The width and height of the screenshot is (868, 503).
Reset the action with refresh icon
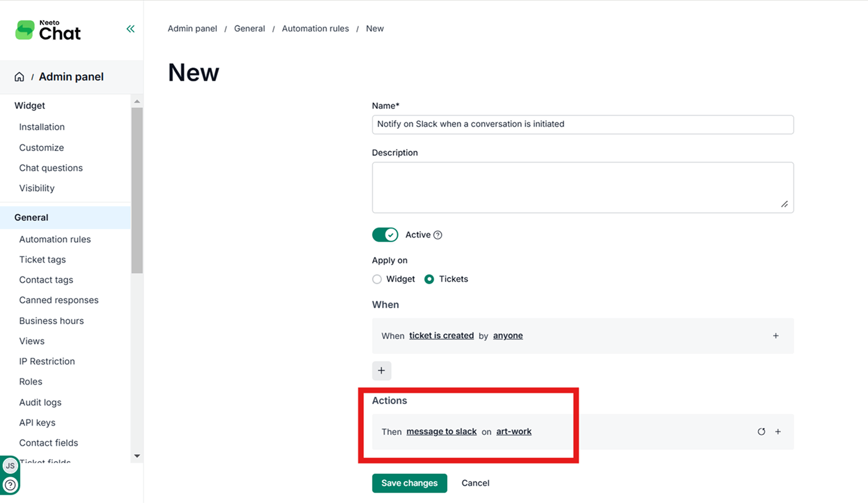tap(761, 432)
